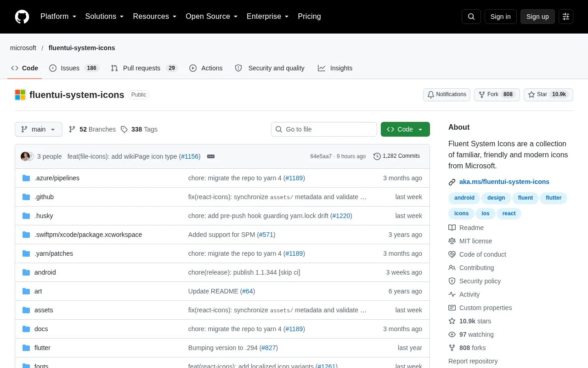Screen dimensions: 588x368
Task: Click the commit author avatar image
Action: click(25, 156)
